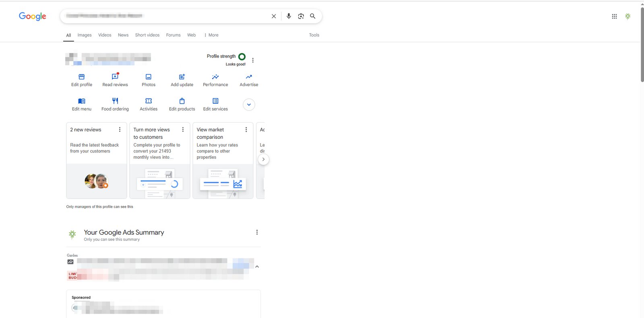The height and width of the screenshot is (318, 644).
Task: Expand more profile actions chevron
Action: pos(249,105)
